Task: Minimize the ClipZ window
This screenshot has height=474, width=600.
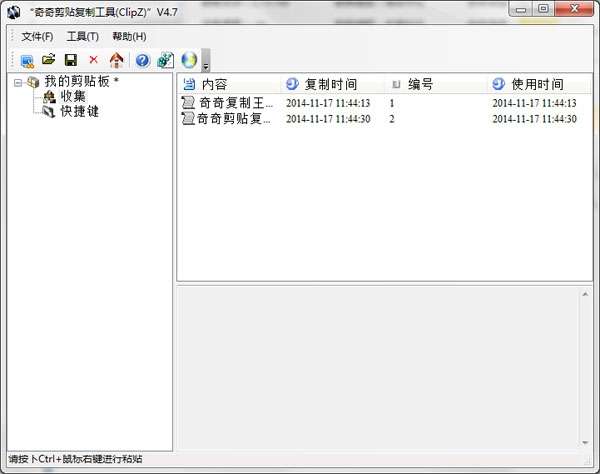Action: pos(521,9)
